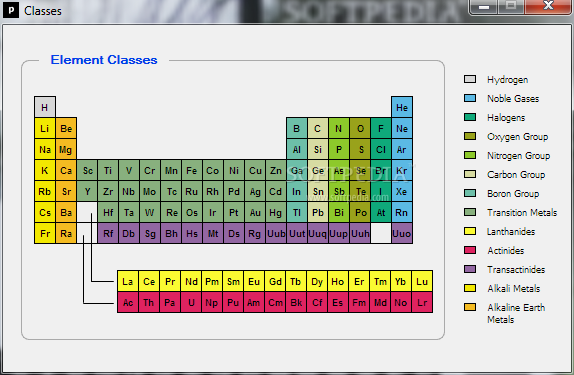The image size is (574, 375).
Task: Minimize the Classes window
Action: click(484, 6)
